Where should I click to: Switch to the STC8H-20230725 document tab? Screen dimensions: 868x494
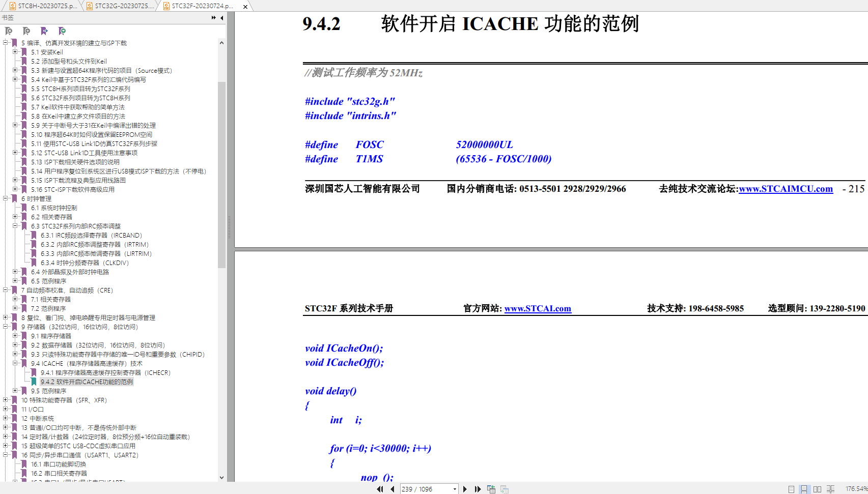click(x=43, y=6)
